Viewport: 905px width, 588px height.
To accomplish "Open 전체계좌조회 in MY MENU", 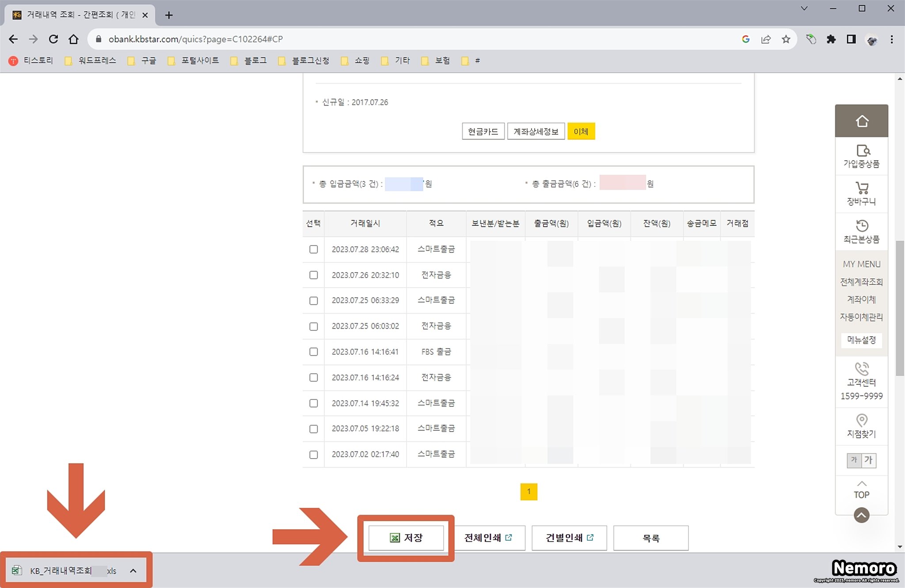I will click(x=861, y=282).
